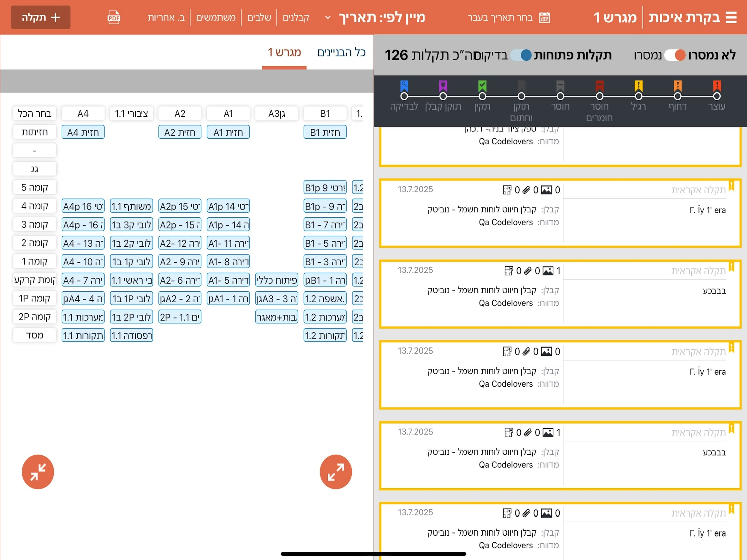
Task: Select the red עוצר status bookmark
Action: pos(717,86)
